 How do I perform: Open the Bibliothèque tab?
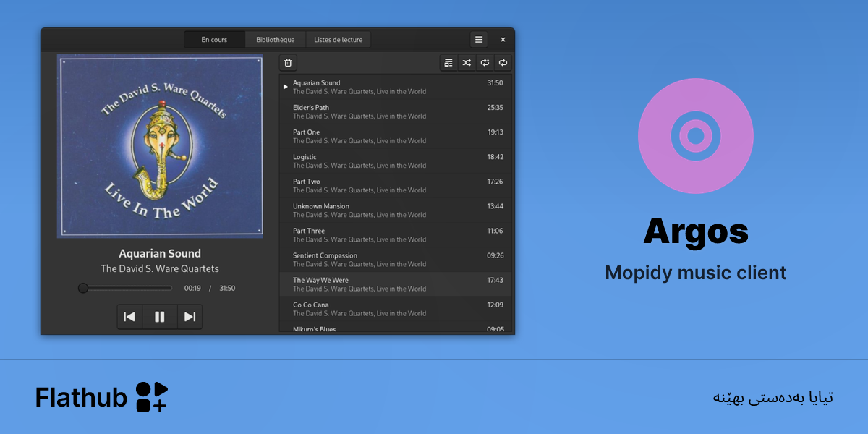coord(276,40)
